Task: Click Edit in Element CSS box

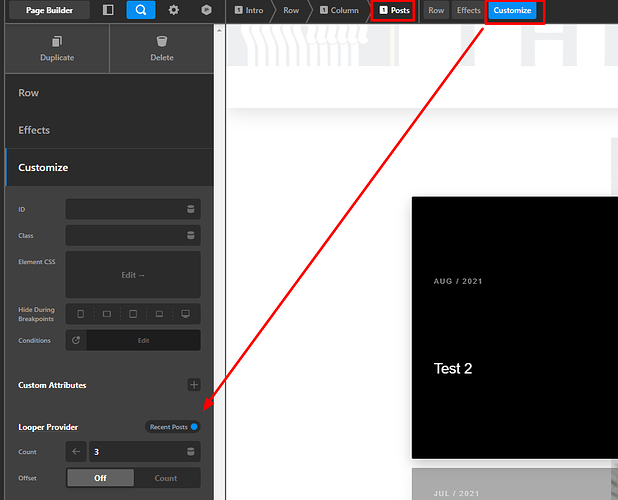Action: coord(133,275)
